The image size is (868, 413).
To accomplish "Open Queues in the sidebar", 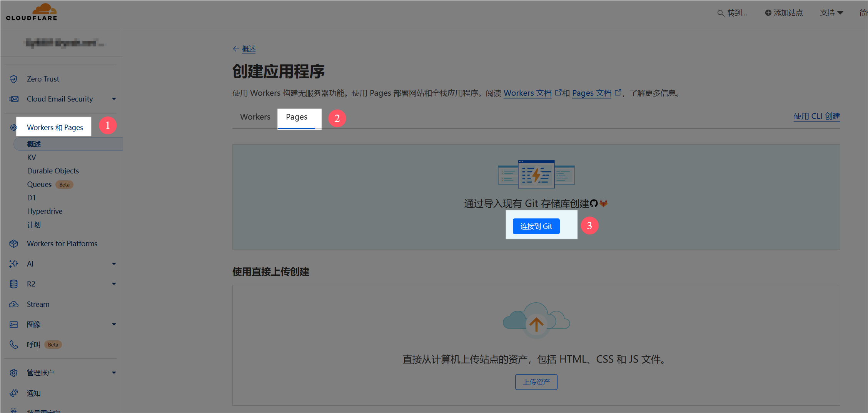I will (x=39, y=184).
